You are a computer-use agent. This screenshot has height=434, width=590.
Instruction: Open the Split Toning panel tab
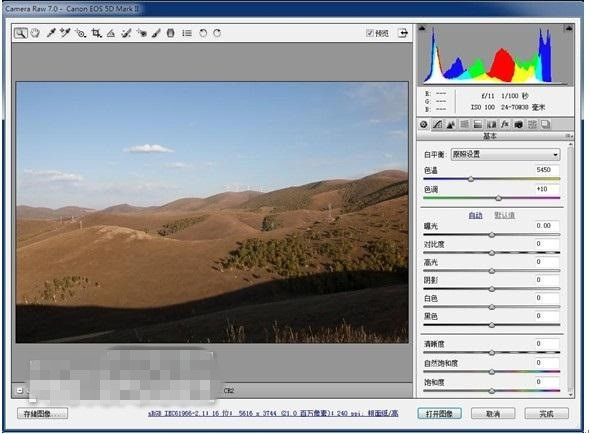pyautogui.click(x=478, y=125)
